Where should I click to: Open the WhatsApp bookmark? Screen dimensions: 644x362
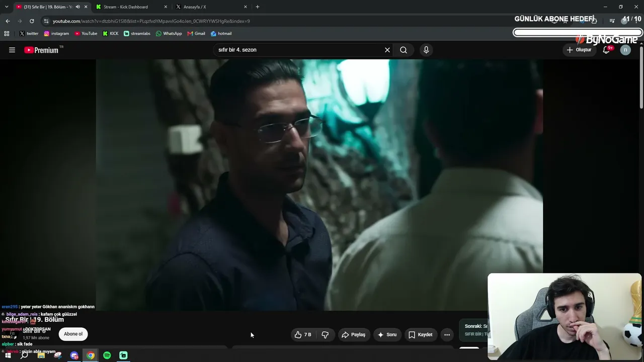pyautogui.click(x=169, y=34)
